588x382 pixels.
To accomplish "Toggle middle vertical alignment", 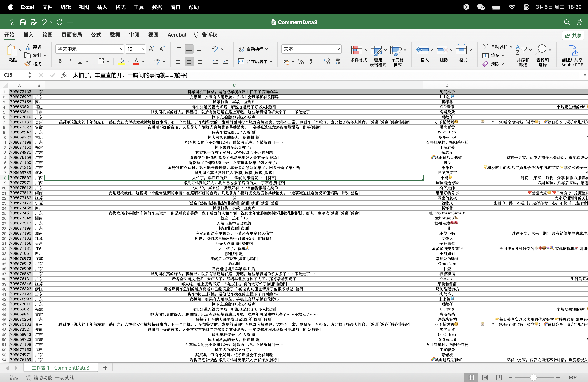I will click(x=189, y=49).
